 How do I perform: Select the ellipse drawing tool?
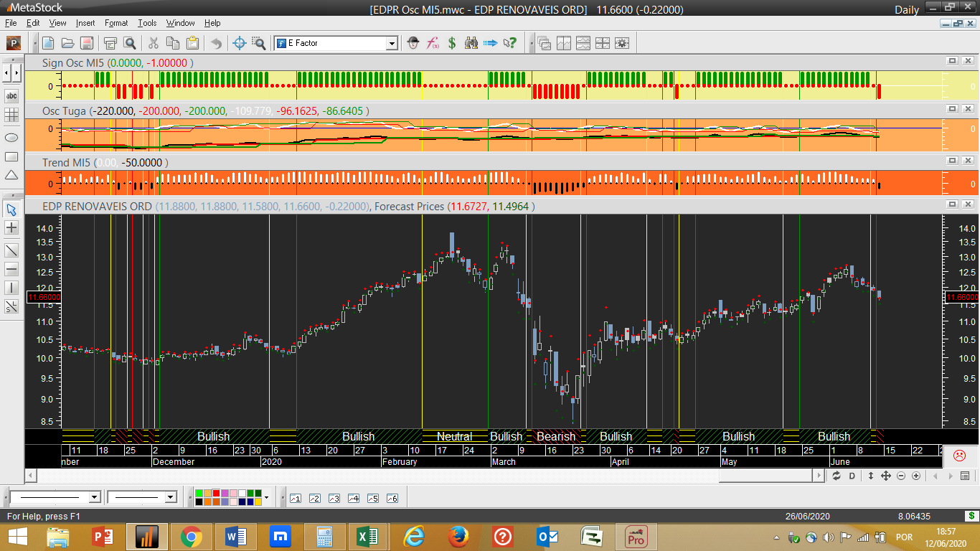(11, 137)
